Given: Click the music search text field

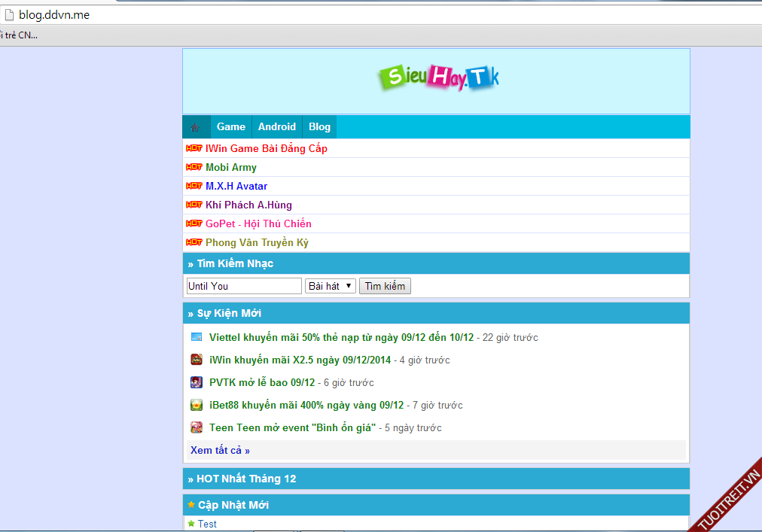Looking at the screenshot, I should point(244,286).
